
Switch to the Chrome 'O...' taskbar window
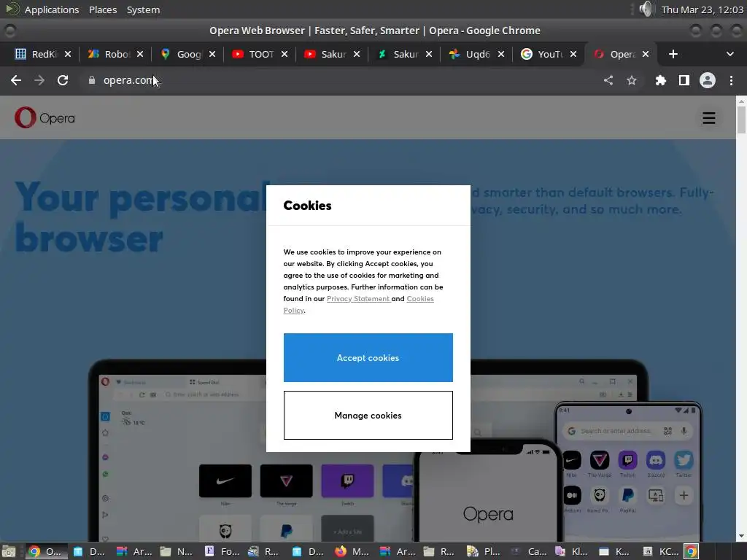(x=46, y=551)
